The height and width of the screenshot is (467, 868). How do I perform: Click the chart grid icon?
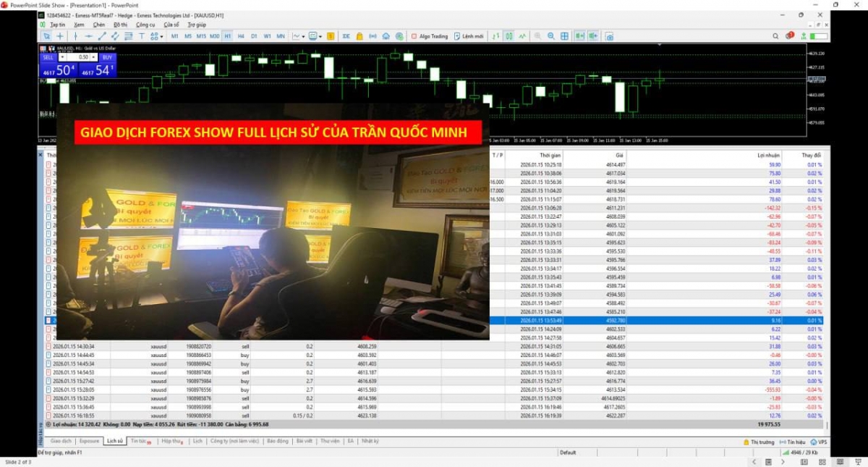(x=565, y=36)
